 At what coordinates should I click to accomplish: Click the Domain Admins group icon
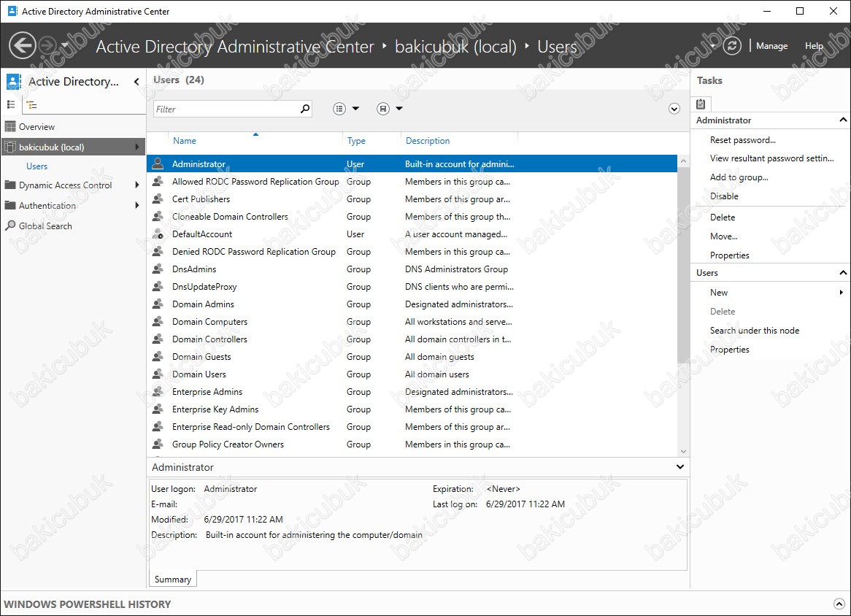pos(158,304)
